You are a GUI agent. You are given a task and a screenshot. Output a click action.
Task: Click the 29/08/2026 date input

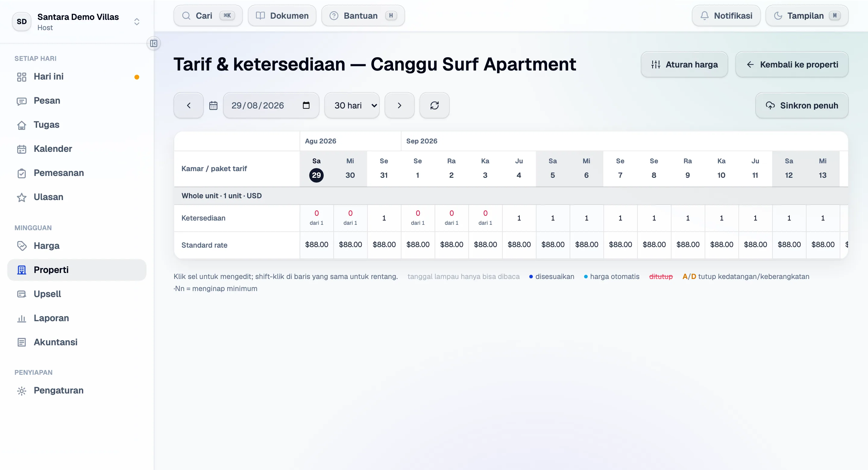click(271, 105)
